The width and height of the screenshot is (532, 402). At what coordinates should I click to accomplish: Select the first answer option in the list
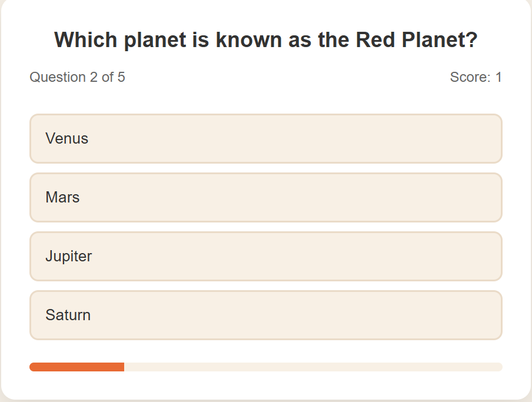(265, 138)
